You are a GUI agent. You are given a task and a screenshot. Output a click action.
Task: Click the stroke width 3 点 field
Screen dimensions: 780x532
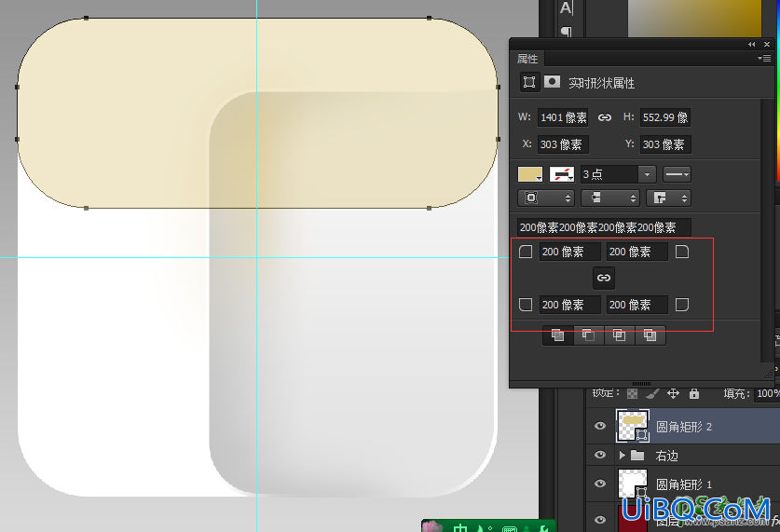[609, 174]
